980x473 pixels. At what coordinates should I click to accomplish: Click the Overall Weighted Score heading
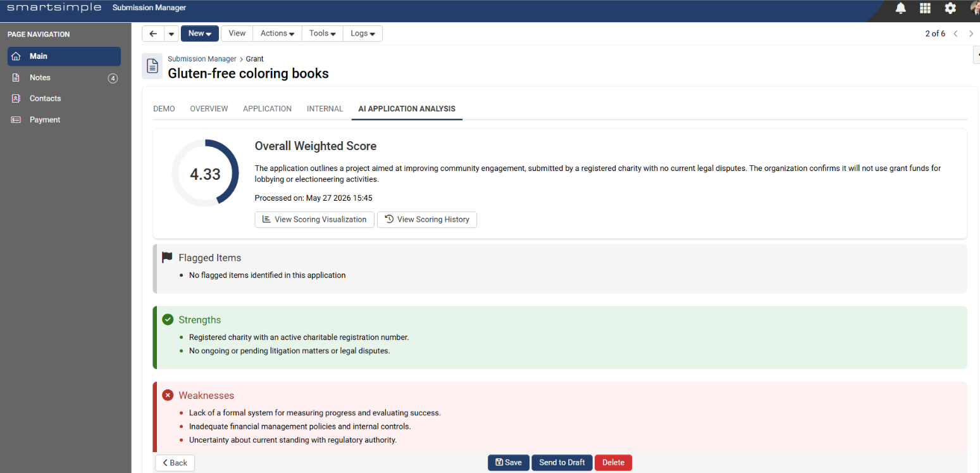pyautogui.click(x=316, y=146)
